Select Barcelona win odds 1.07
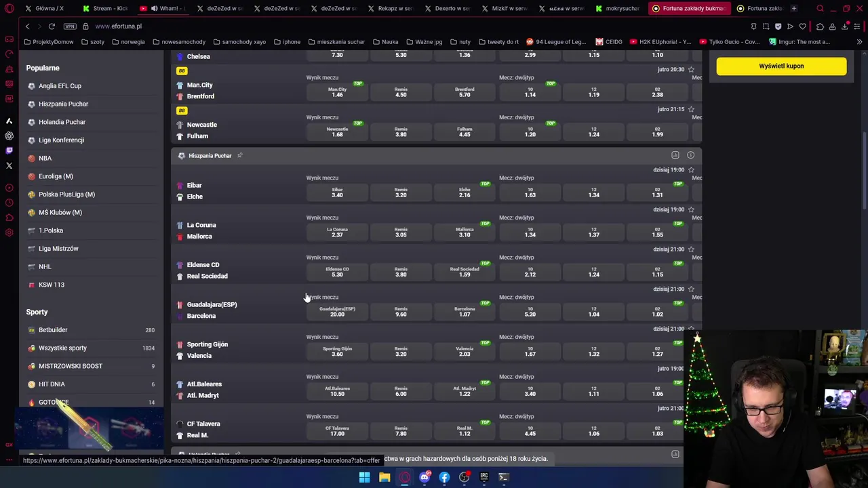868x488 pixels. tap(465, 312)
